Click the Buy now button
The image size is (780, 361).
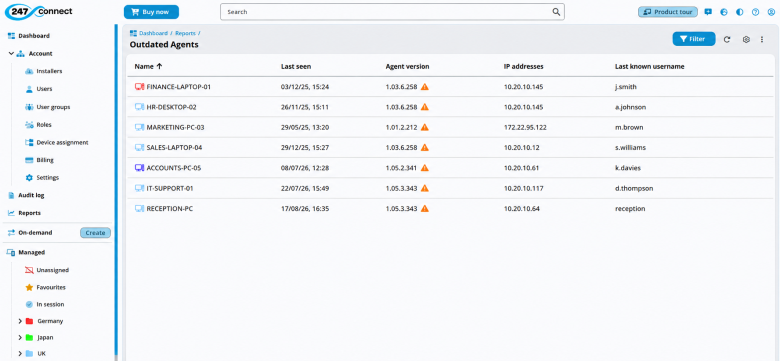(x=151, y=12)
